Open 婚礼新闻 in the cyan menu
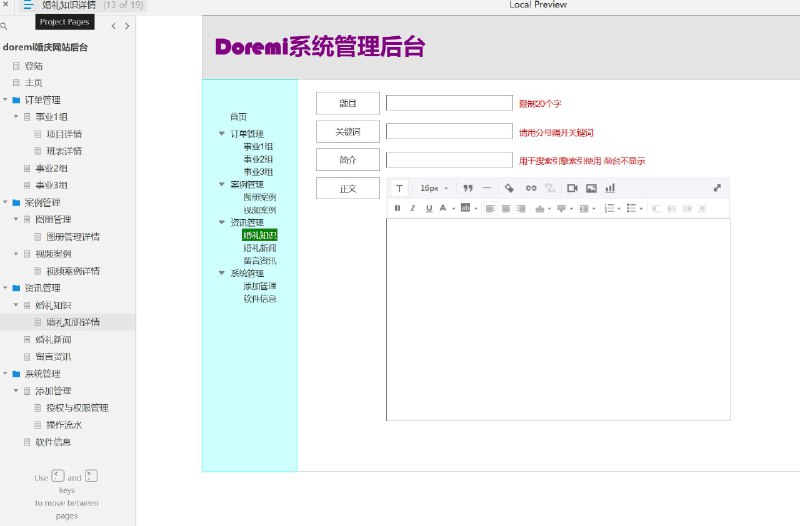 tap(260, 248)
